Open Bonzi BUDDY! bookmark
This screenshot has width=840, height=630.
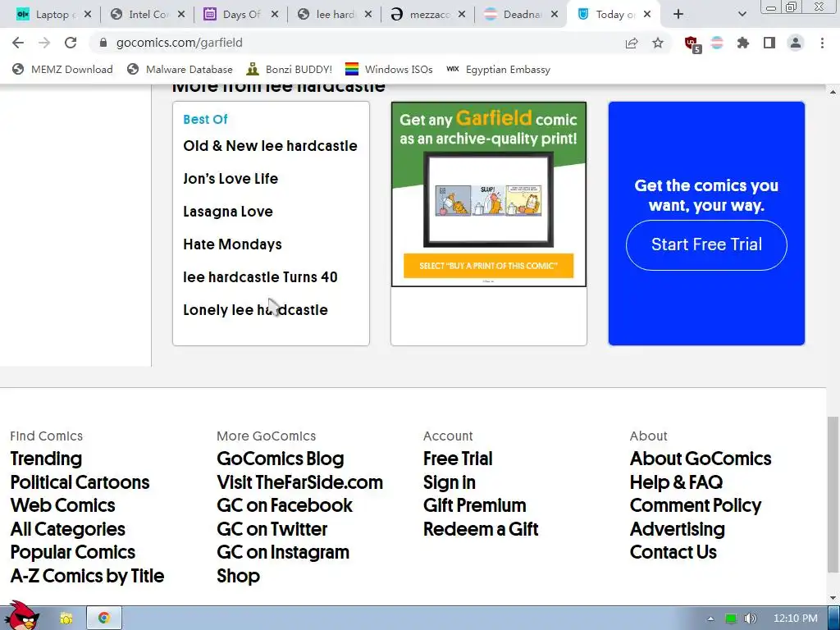290,69
